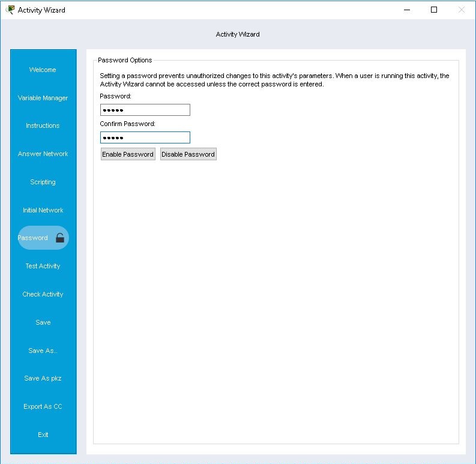476x464 pixels.
Task: Click the Activity Wizard app icon in title bar
Action: coord(10,10)
